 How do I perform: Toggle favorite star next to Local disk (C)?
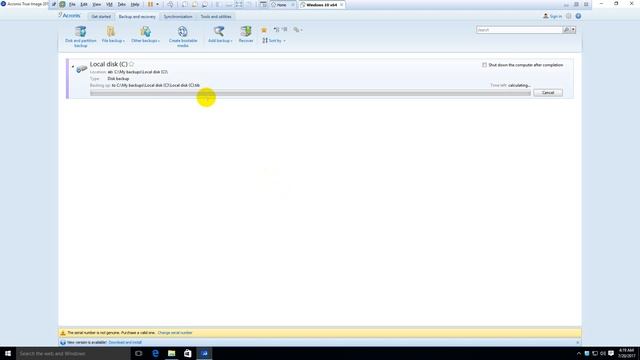tap(131, 64)
